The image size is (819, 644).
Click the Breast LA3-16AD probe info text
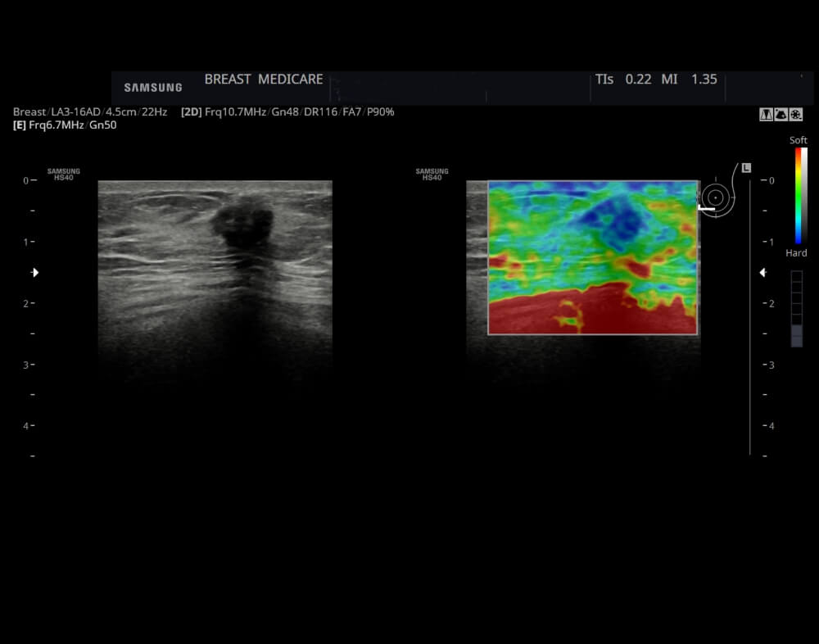(90, 111)
